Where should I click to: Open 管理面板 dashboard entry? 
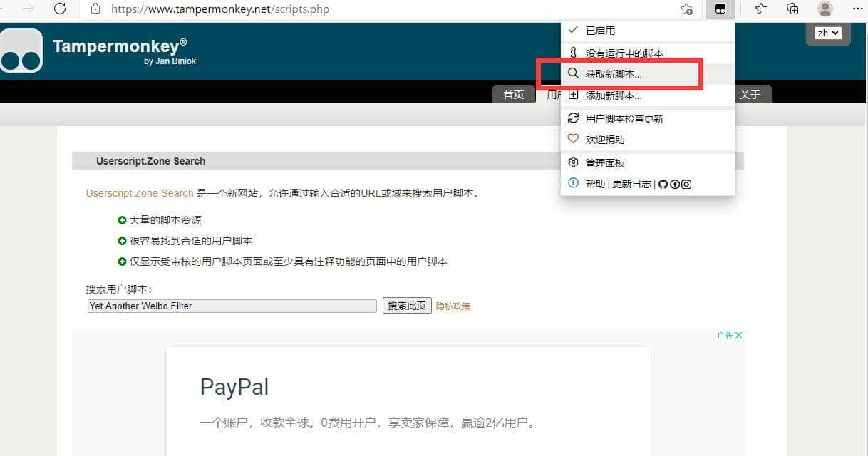tap(647, 163)
